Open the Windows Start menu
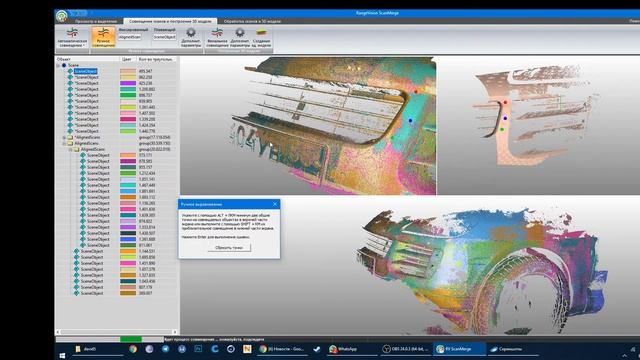 coord(62,356)
